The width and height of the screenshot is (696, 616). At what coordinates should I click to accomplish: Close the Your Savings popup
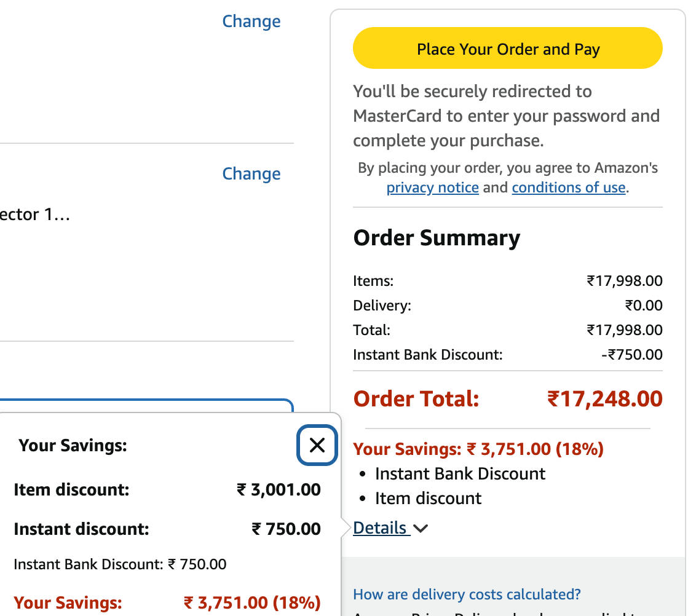[317, 445]
